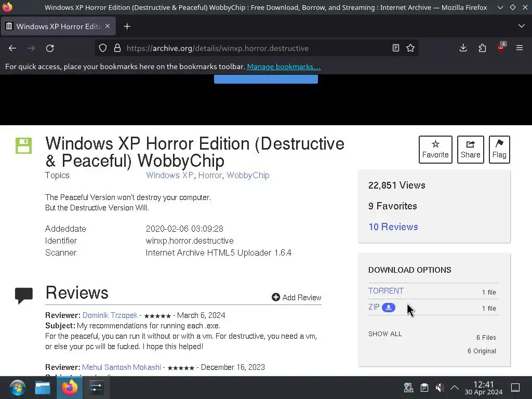This screenshot has height=399, width=532.
Task: Close the Windows XP Horror Edition tab
Action: pyautogui.click(x=108, y=26)
